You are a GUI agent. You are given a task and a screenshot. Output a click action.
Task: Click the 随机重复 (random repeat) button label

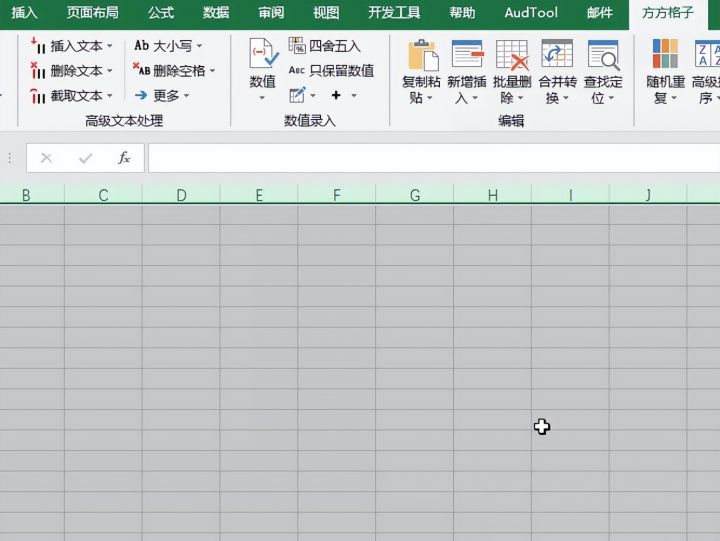665,90
